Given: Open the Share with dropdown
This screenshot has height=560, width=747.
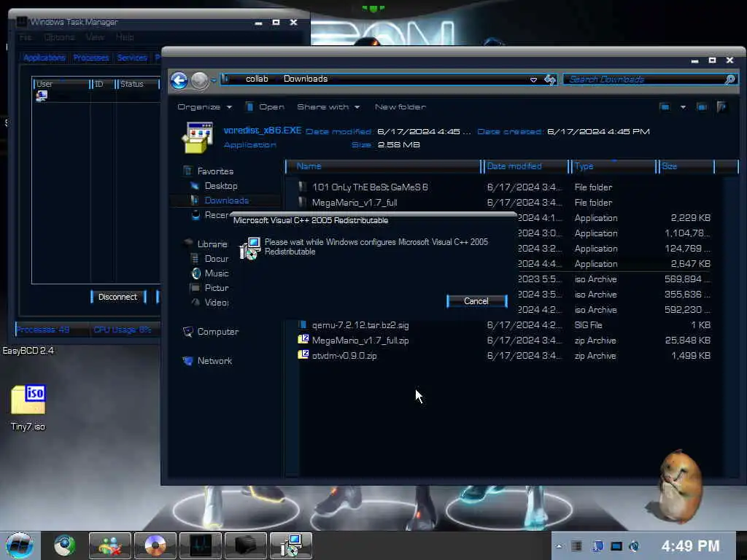Looking at the screenshot, I should click(x=328, y=107).
